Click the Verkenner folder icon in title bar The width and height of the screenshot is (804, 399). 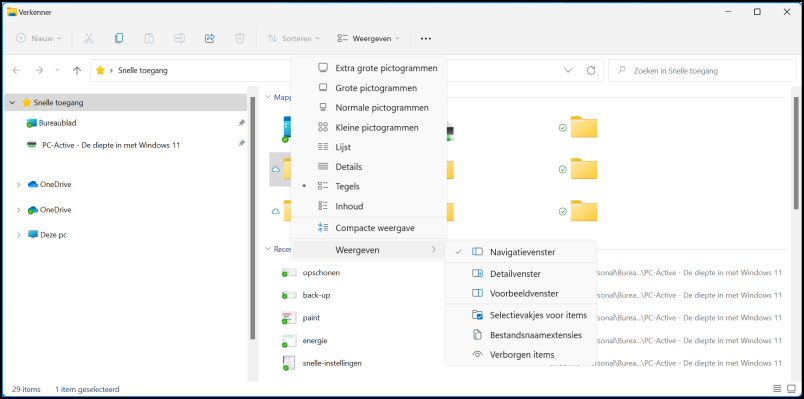coord(11,12)
